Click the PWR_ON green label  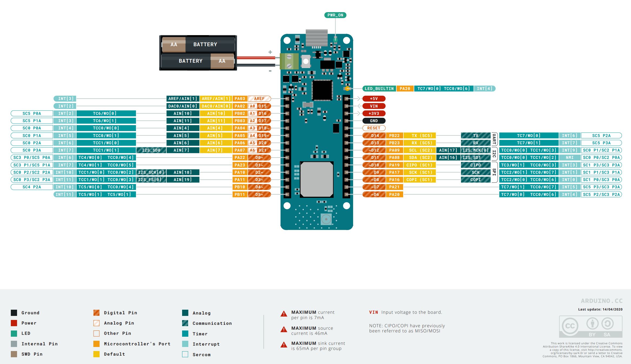(x=335, y=15)
